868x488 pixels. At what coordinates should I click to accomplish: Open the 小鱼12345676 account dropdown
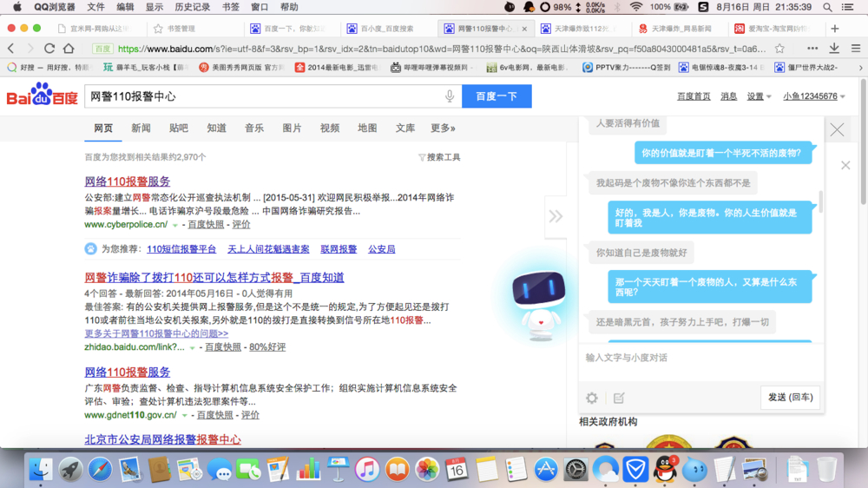click(814, 96)
